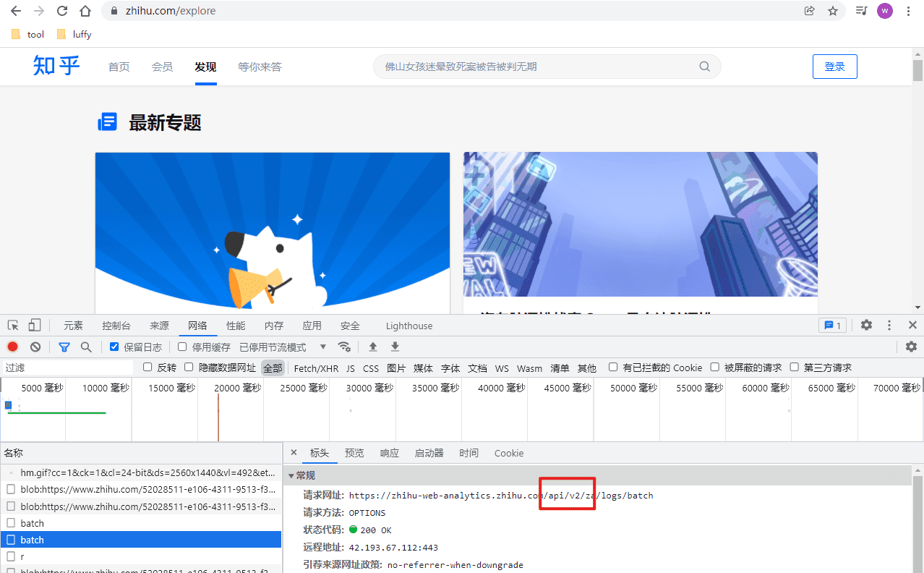Enable the 停用缓存 checkbox
924x573 pixels.
(182, 347)
